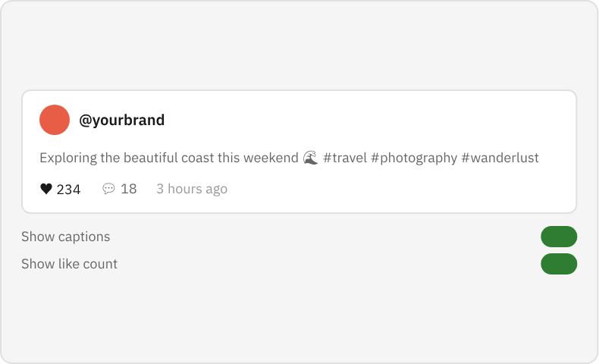
Task: Click the 234 likes count
Action: (x=68, y=190)
